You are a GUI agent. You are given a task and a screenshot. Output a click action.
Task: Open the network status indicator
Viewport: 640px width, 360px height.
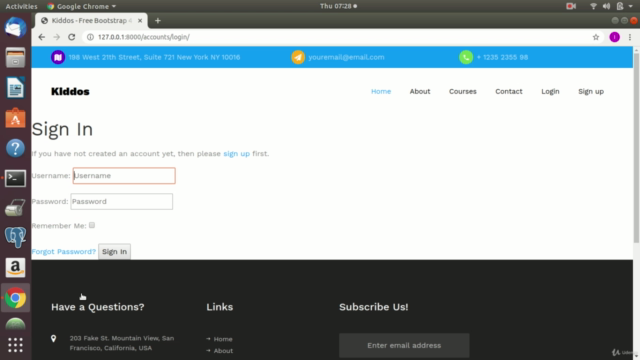[593, 6]
